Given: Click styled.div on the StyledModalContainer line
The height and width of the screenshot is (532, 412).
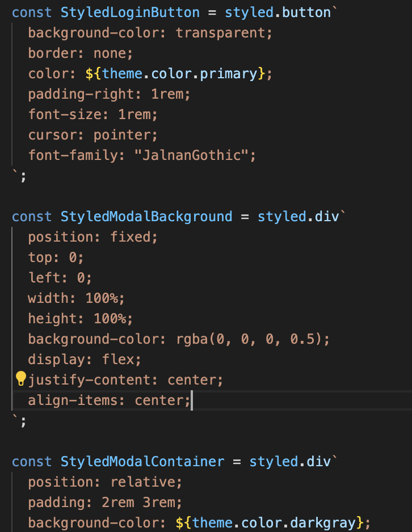Looking at the screenshot, I should 290,462.
